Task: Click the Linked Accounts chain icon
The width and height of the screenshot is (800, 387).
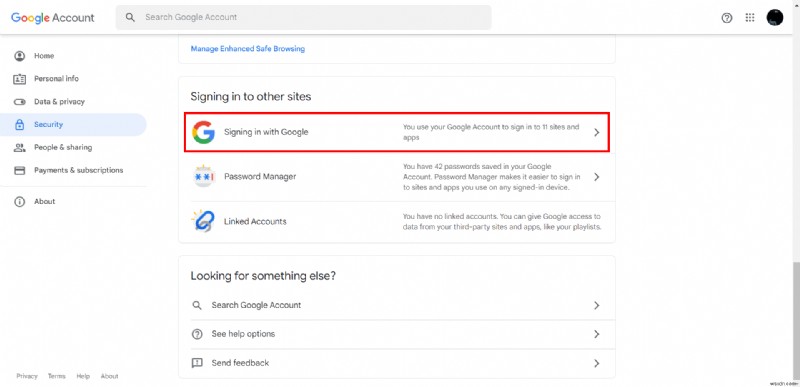Action: (x=203, y=221)
